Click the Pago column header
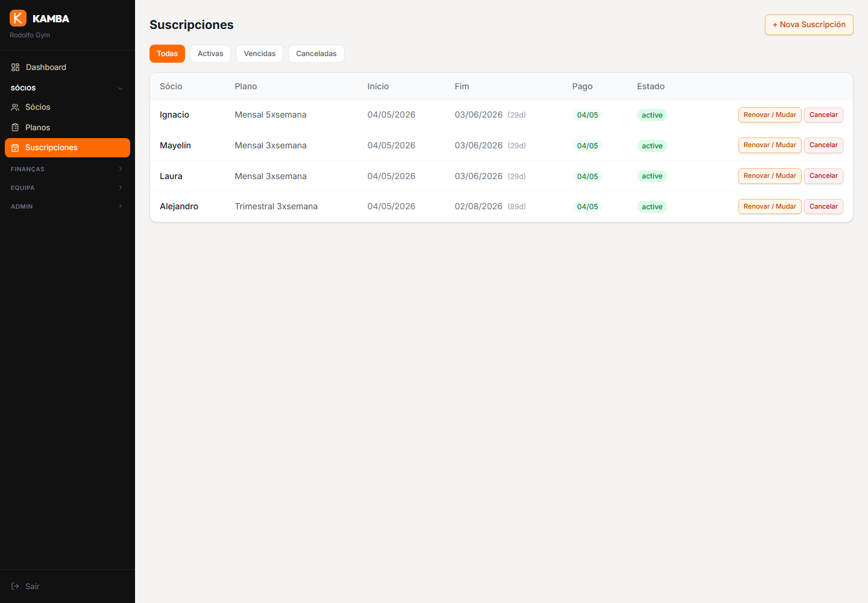Screen dimensions: 868x603 tap(582, 87)
